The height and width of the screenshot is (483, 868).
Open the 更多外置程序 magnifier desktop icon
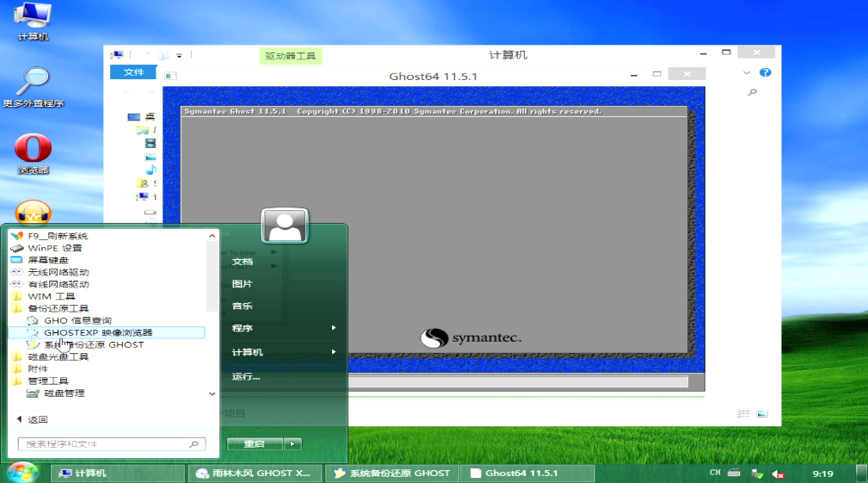click(x=33, y=87)
